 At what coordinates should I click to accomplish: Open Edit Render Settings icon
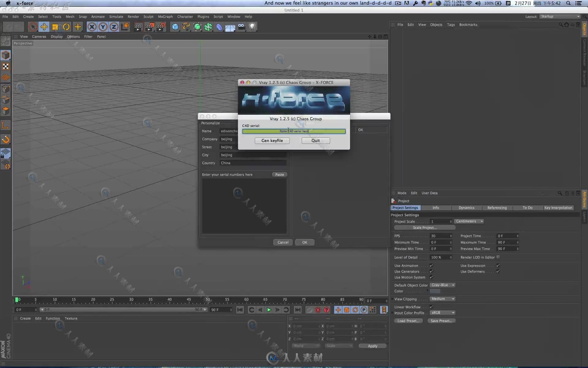(x=161, y=27)
